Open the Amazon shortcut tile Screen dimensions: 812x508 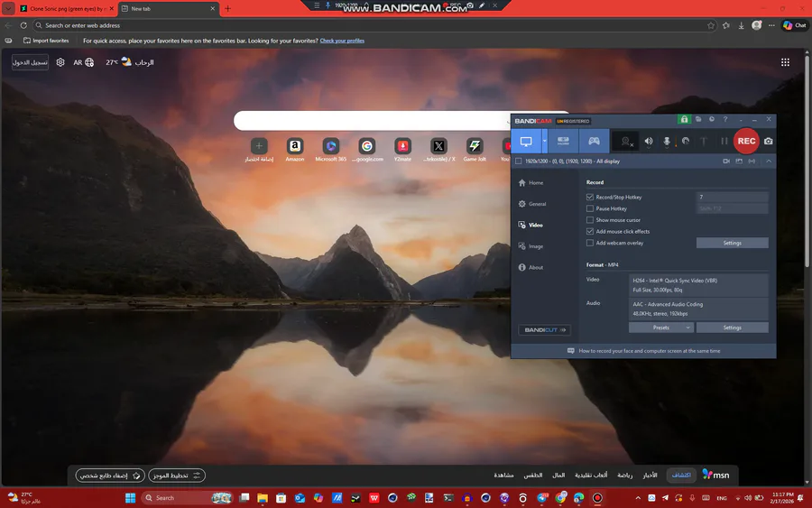click(295, 150)
